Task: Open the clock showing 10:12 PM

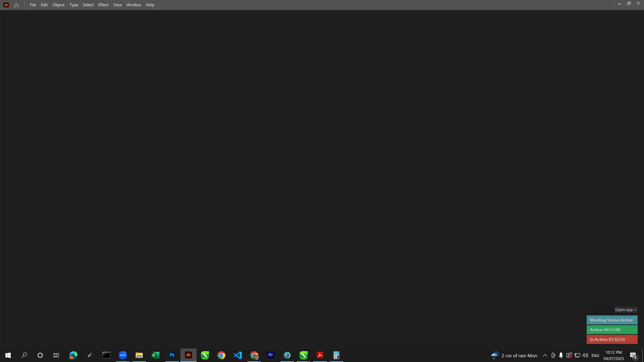Action: tap(614, 355)
